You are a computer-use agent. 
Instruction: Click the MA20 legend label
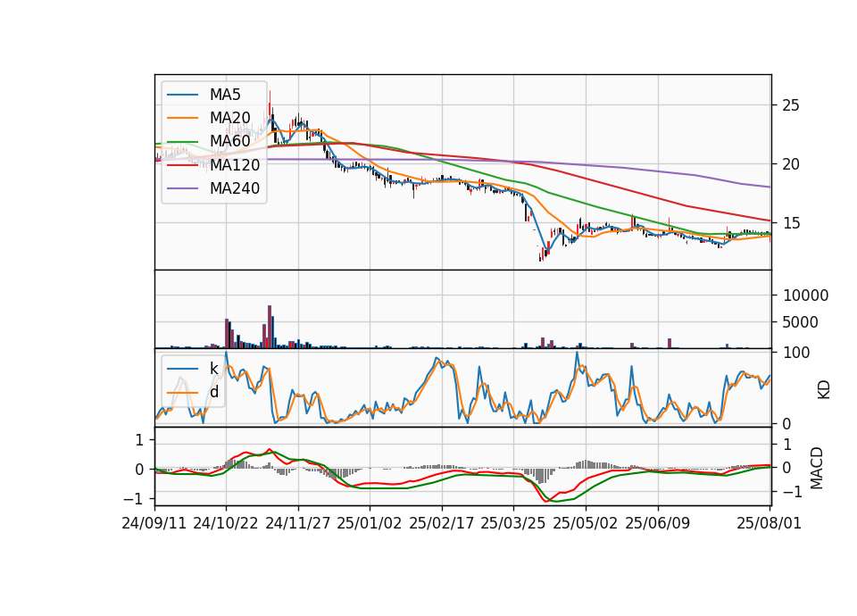pos(229,118)
